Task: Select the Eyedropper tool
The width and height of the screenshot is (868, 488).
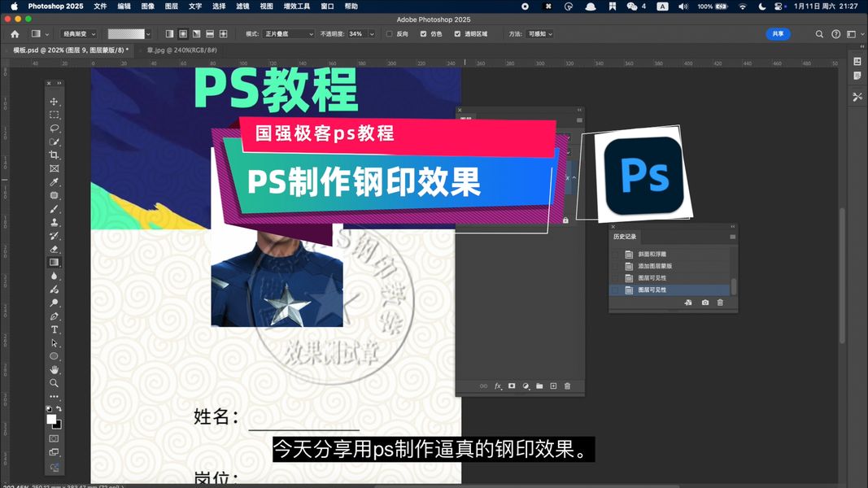Action: point(54,182)
